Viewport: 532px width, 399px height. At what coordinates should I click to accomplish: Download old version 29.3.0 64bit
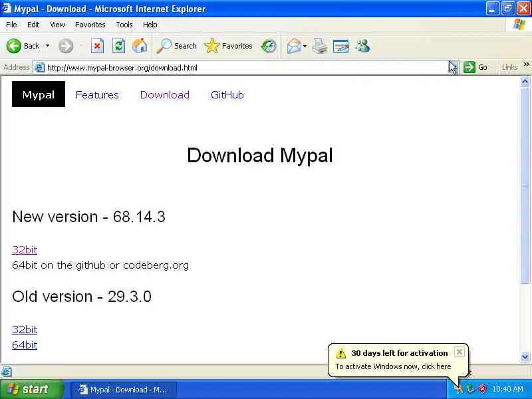point(25,344)
